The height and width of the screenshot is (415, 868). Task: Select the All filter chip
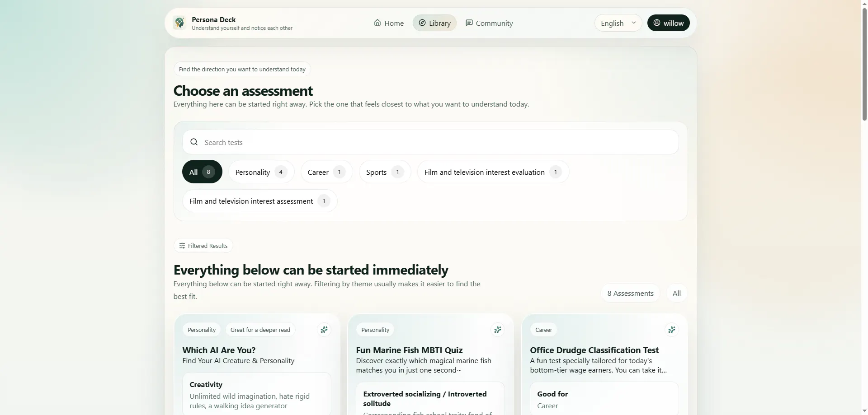click(x=202, y=172)
